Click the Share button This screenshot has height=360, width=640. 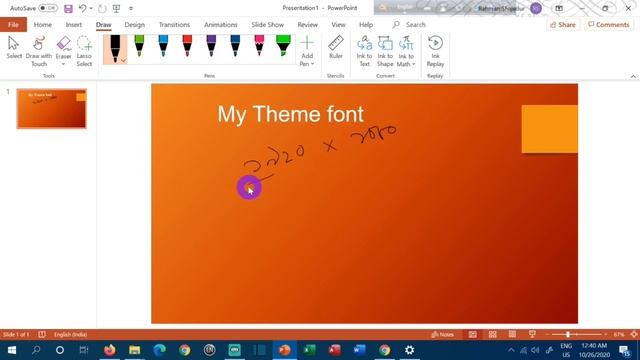(563, 25)
